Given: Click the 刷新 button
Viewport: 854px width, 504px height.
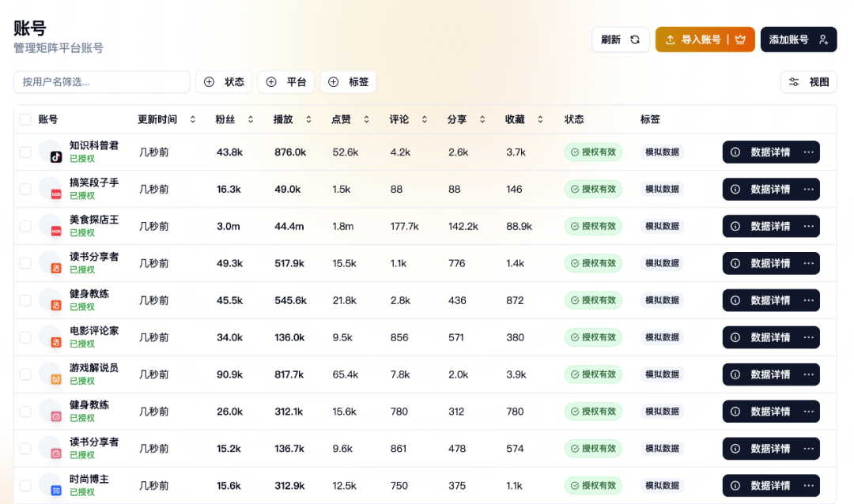Looking at the screenshot, I should point(621,39).
